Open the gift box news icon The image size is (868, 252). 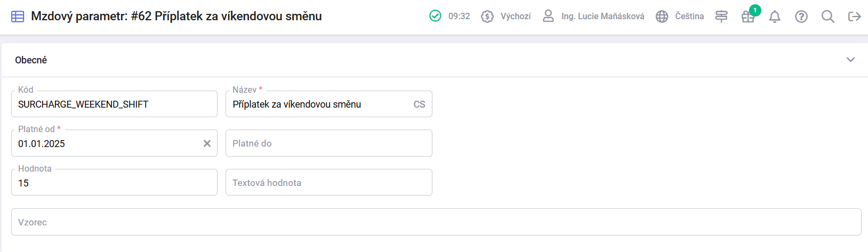[x=748, y=17]
